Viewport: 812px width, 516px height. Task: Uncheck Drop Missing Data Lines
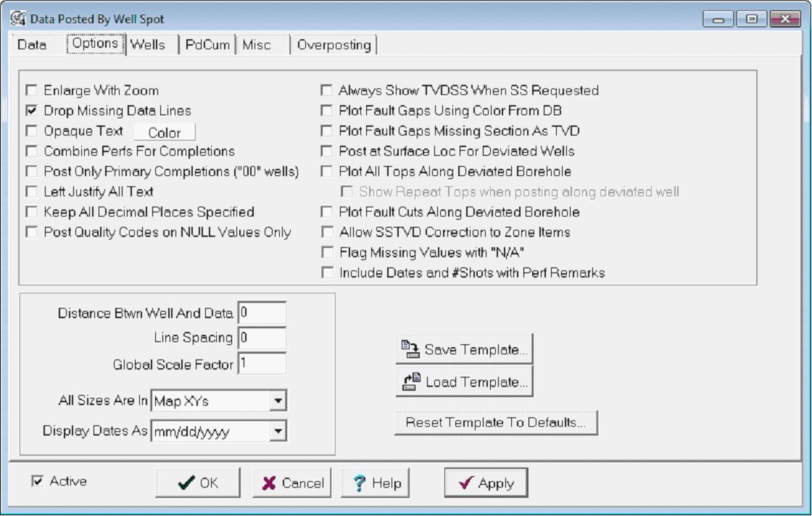(x=31, y=111)
